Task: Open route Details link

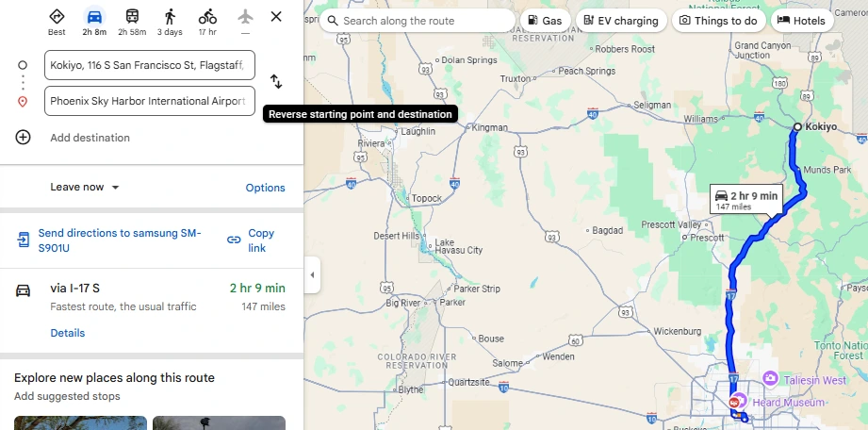Action: (x=68, y=333)
